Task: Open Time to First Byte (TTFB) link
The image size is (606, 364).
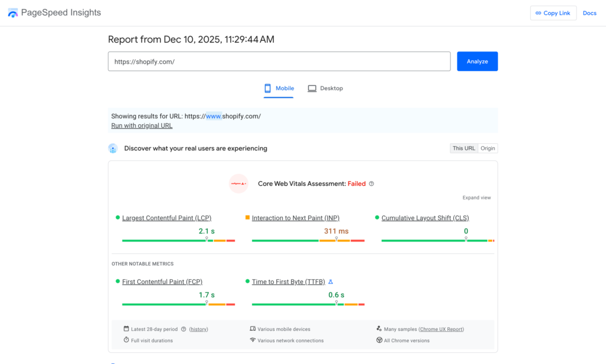Action: (x=288, y=282)
